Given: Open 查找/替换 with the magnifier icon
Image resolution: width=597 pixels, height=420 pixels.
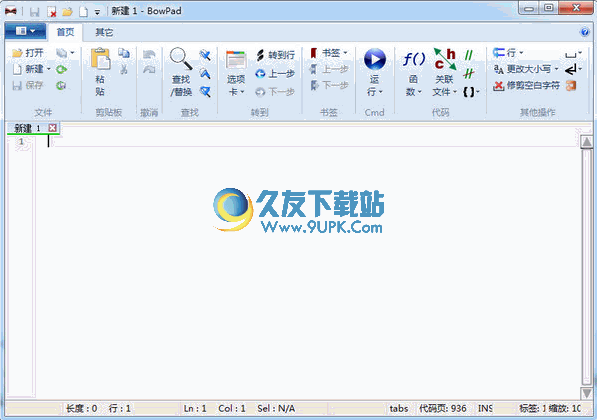Looking at the screenshot, I should click(x=181, y=72).
